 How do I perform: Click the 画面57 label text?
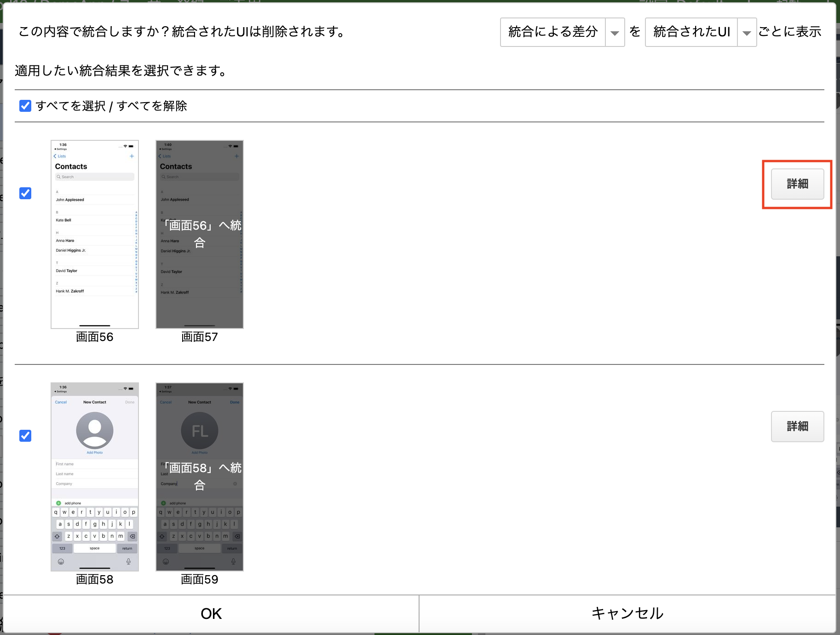coord(200,337)
